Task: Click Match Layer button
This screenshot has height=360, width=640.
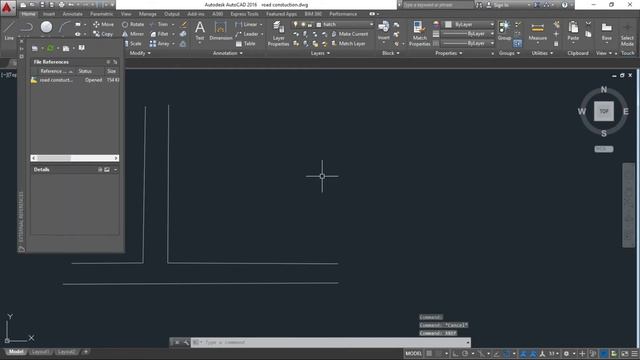Action: 348,43
